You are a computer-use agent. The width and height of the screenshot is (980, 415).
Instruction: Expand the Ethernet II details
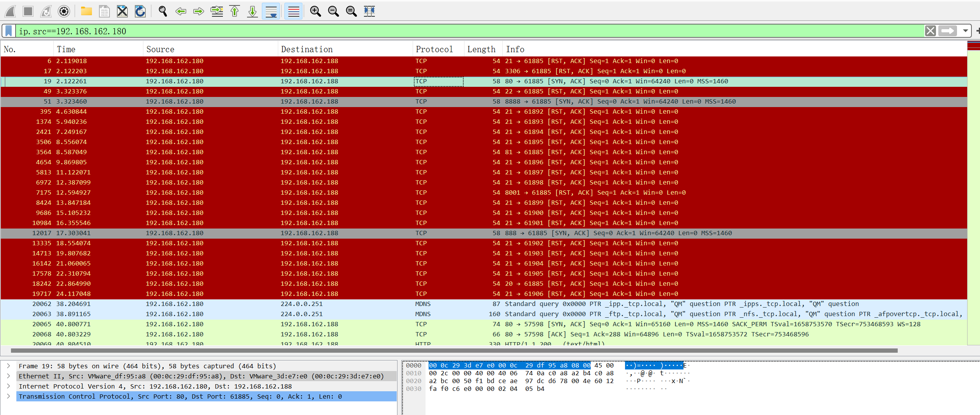click(9, 376)
